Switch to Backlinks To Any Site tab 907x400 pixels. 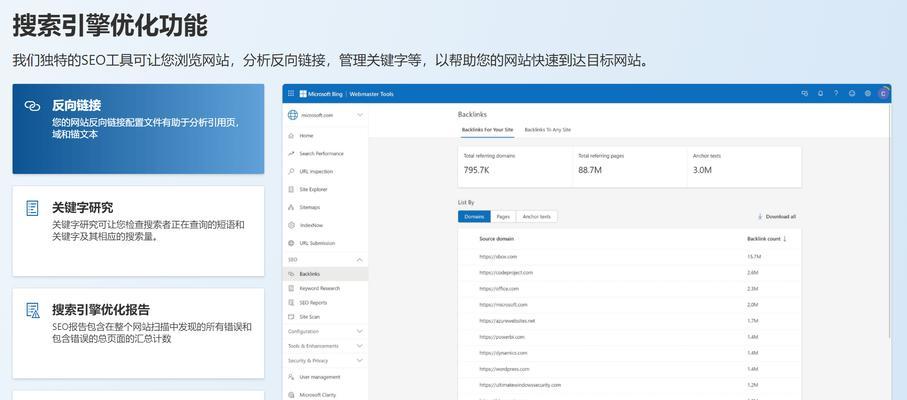(x=547, y=130)
